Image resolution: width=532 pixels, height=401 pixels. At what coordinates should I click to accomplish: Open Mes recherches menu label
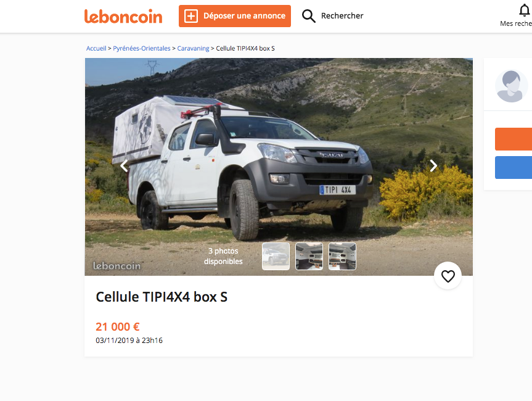516,23
